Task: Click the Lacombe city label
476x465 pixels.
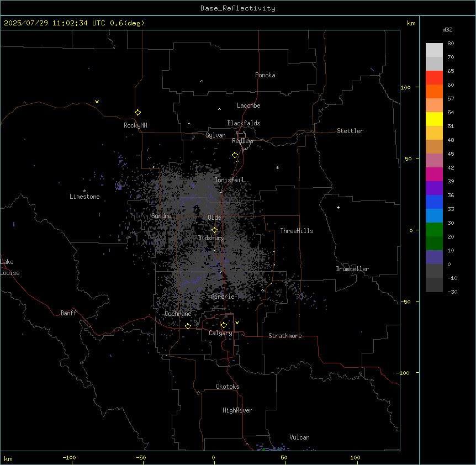Action: click(248, 105)
